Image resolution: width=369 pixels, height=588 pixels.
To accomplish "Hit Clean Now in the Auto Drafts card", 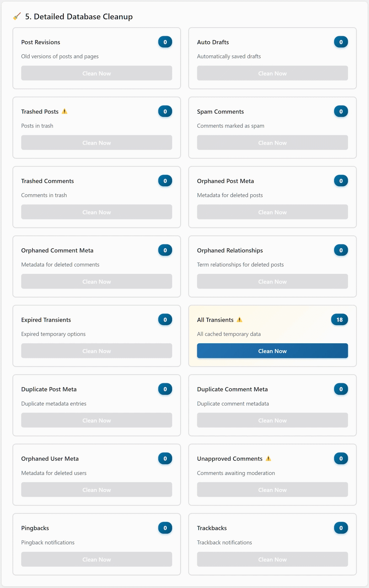I will click(272, 73).
